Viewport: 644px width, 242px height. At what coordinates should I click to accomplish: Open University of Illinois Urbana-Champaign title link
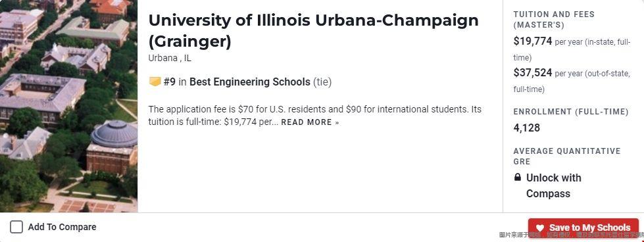pyautogui.click(x=313, y=31)
